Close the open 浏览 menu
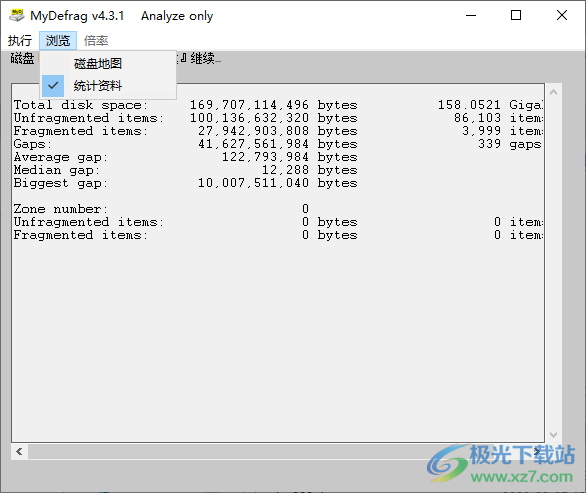The width and height of the screenshot is (586, 493). click(58, 40)
